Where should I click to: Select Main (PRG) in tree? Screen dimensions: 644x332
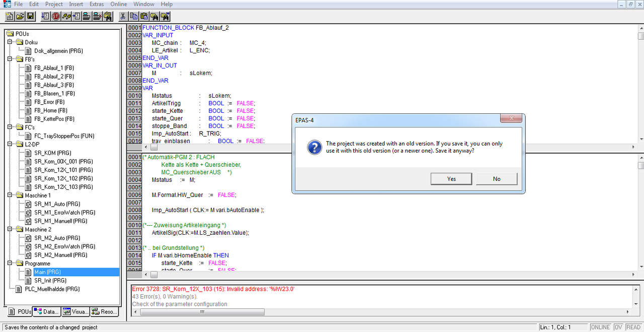(47, 272)
